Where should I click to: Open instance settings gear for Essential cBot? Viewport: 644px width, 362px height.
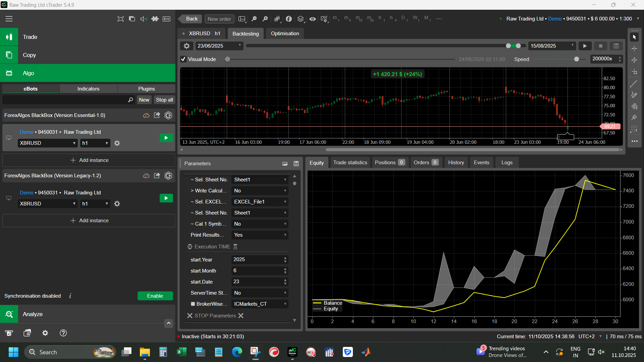click(x=117, y=143)
